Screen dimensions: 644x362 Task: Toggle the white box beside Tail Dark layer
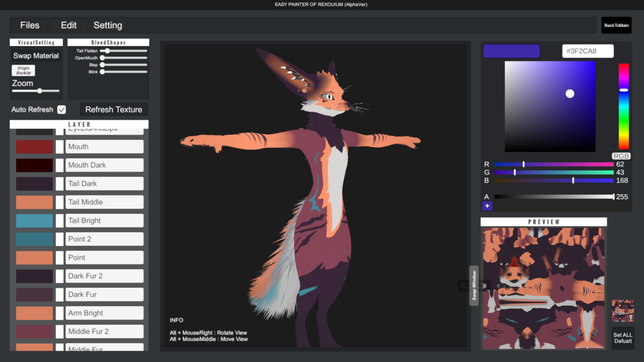point(60,183)
